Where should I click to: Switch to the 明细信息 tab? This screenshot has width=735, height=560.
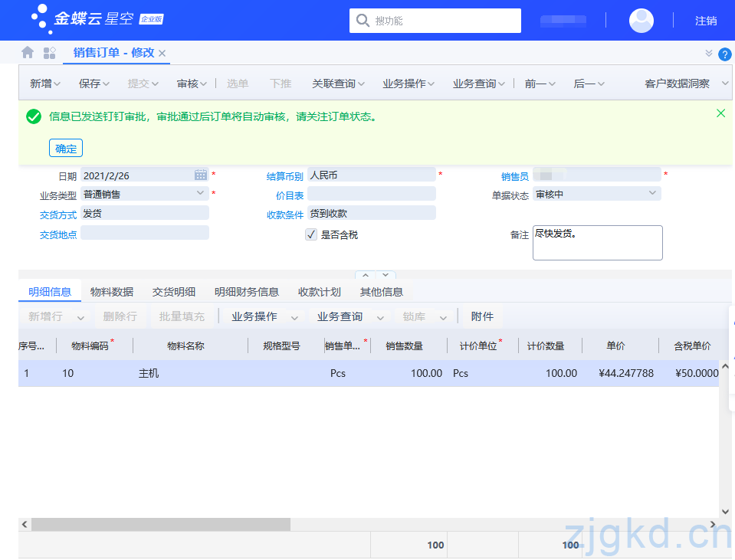pos(50,292)
